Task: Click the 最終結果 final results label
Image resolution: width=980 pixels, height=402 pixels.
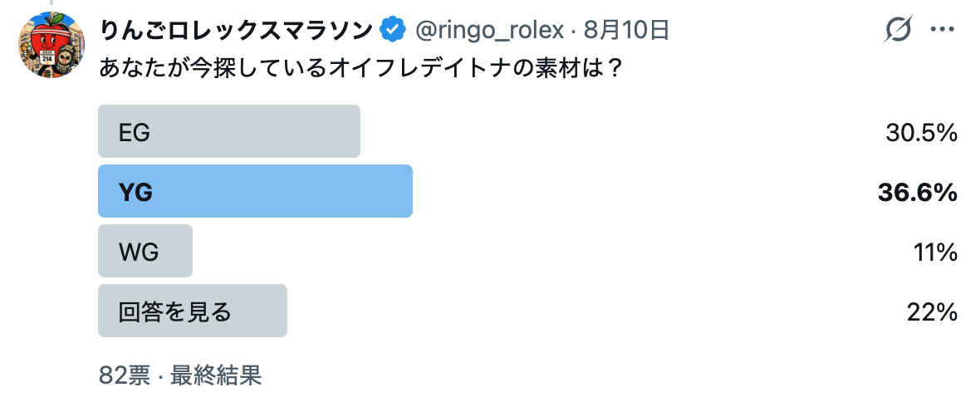Action: (216, 375)
